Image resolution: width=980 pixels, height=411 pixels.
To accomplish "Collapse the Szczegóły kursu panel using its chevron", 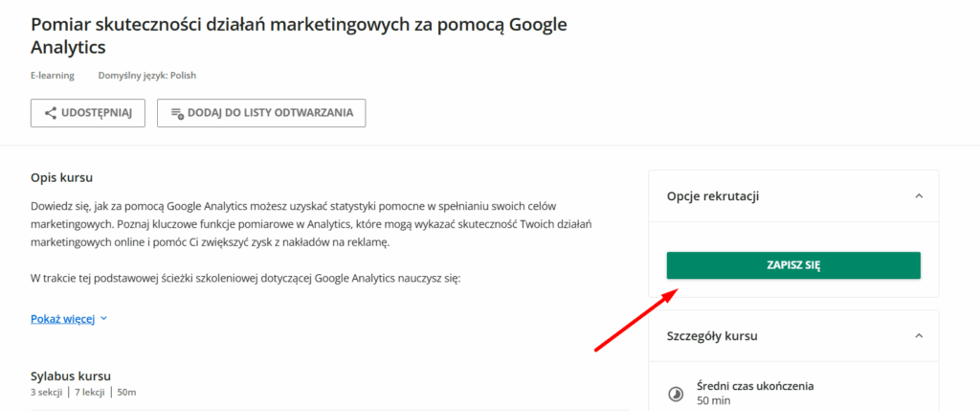I will pos(919,336).
